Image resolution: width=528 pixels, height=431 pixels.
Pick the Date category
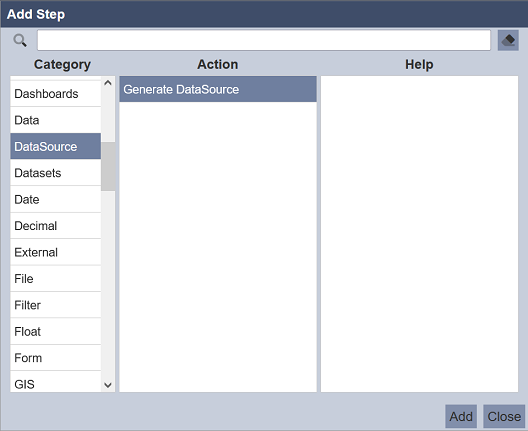(56, 199)
